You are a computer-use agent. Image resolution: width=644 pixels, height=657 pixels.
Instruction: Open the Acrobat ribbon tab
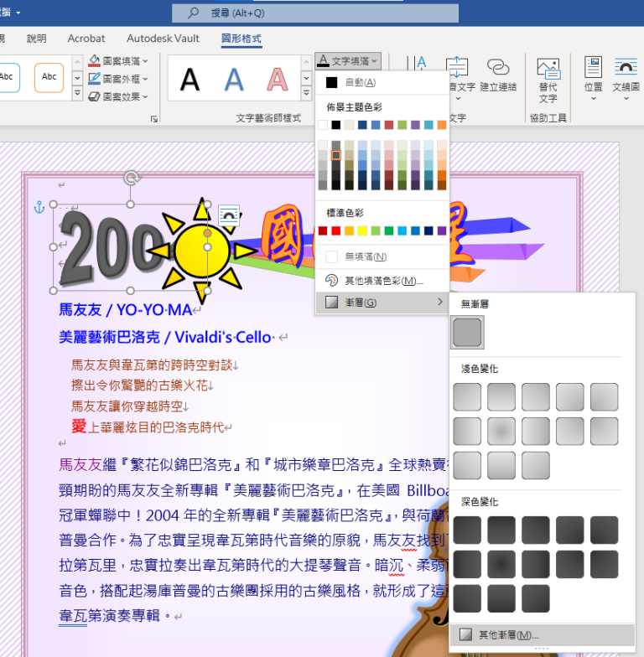pos(86,39)
